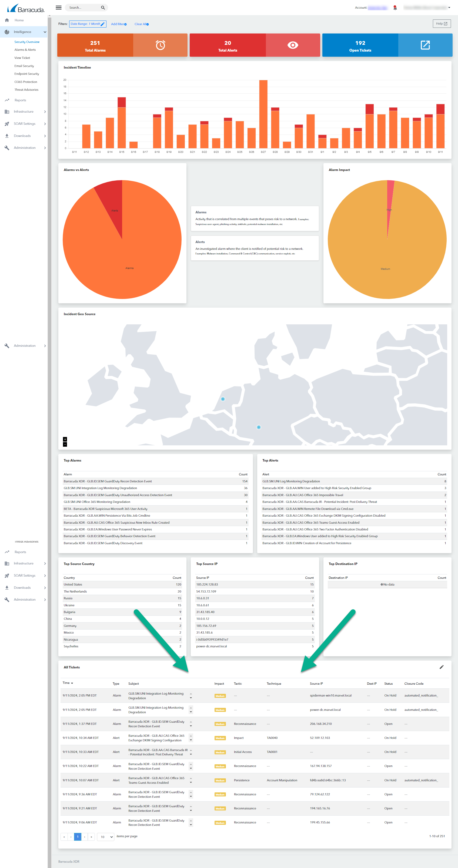Click the open-in-new tickets icon tile
The height and width of the screenshot is (868, 458).
click(425, 45)
